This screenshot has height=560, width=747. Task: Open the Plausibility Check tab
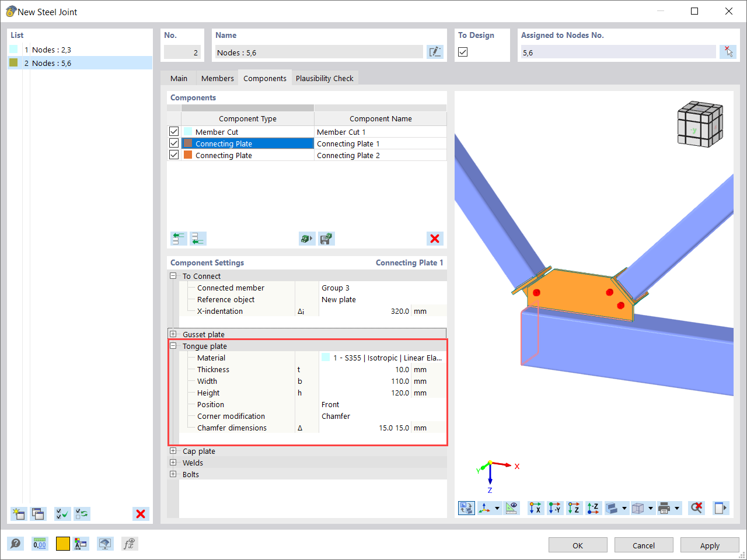[x=324, y=78]
